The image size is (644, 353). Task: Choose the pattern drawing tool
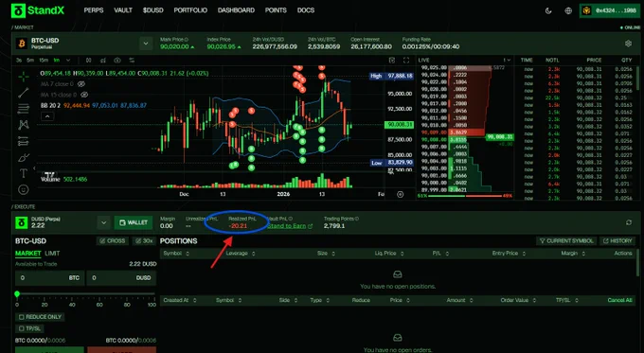pos(24,124)
